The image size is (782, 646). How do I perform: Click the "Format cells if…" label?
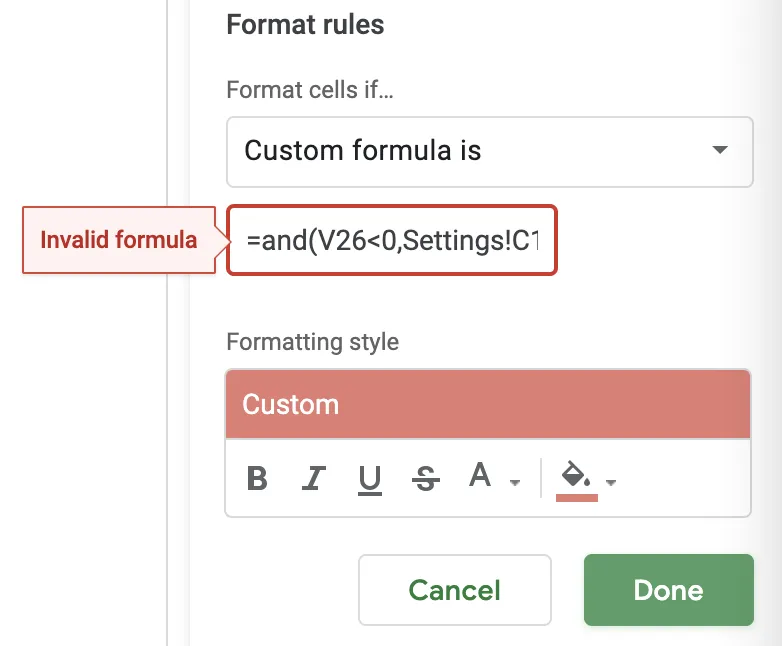[310, 90]
